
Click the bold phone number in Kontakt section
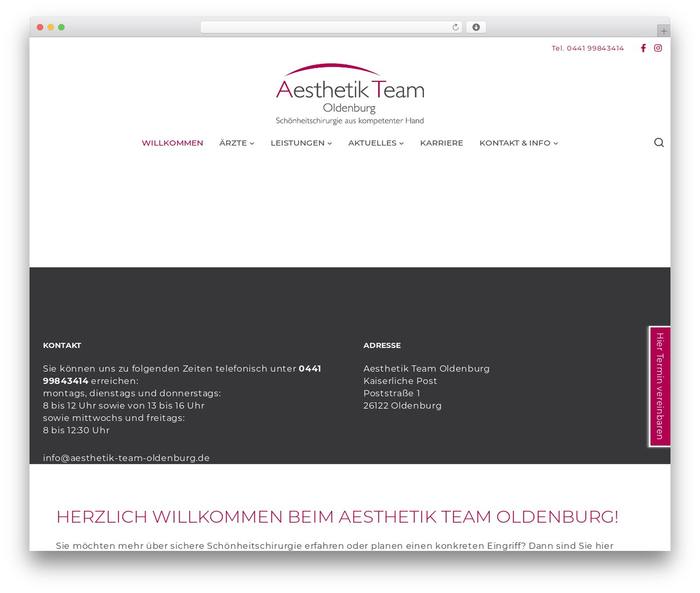pos(182,375)
